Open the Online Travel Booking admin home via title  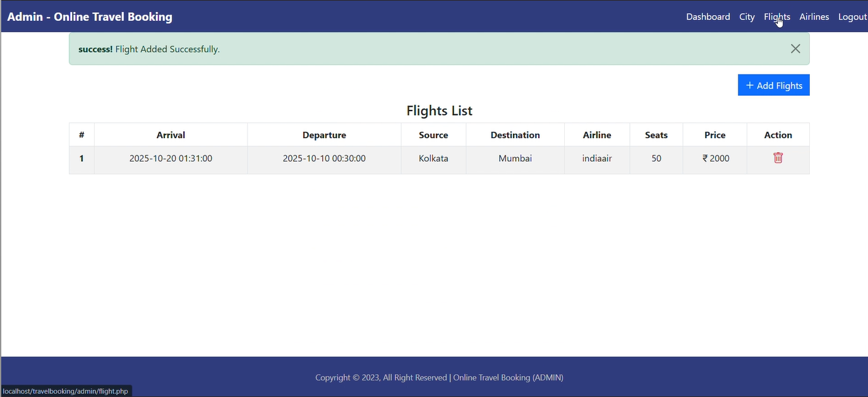point(89,16)
